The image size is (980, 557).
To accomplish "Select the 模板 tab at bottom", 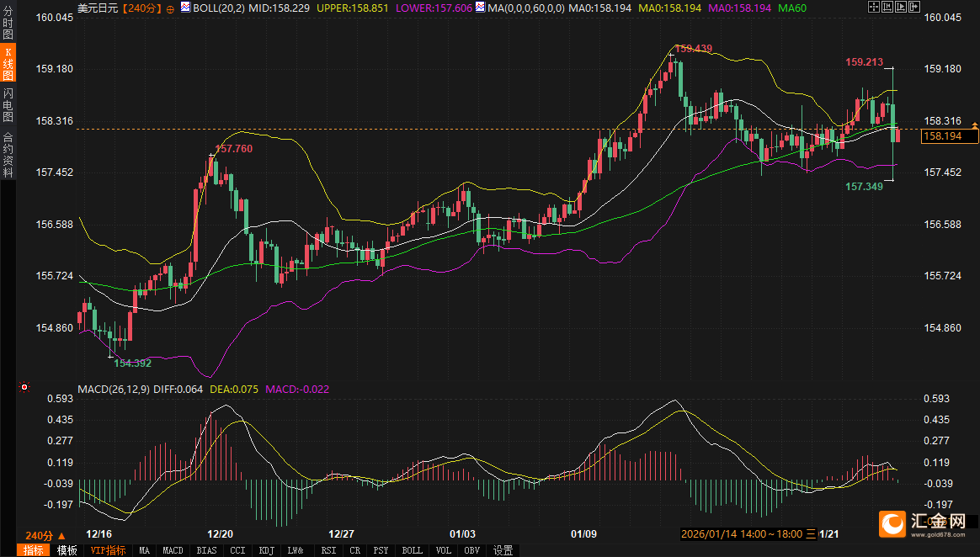I will pos(67,551).
